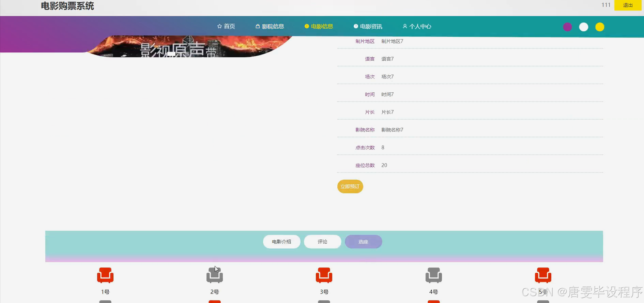Click the 座位总数 value 20
The height and width of the screenshot is (303, 644).
384,165
